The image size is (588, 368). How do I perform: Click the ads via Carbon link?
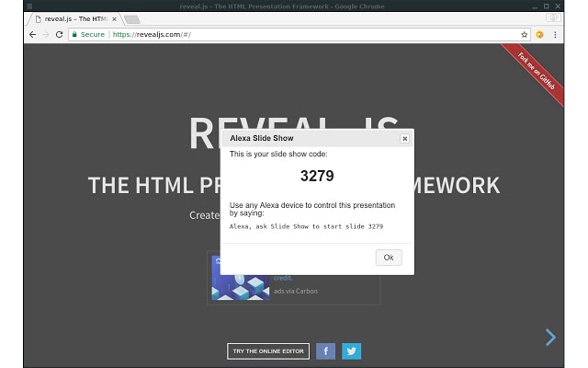coord(296,291)
